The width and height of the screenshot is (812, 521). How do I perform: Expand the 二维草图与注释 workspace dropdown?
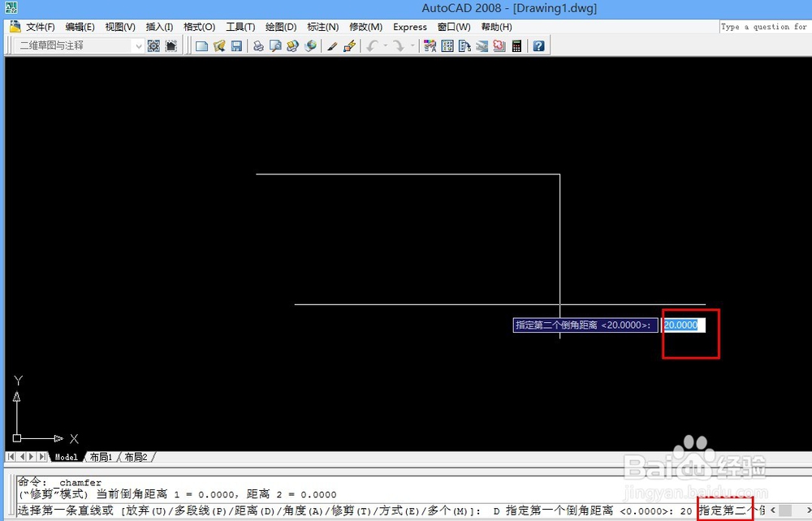[138, 46]
